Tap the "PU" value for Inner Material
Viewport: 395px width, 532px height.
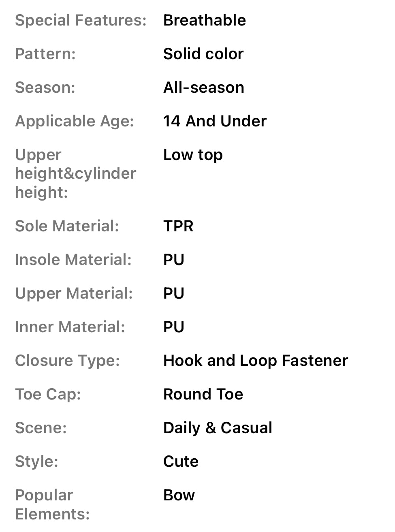click(x=174, y=327)
